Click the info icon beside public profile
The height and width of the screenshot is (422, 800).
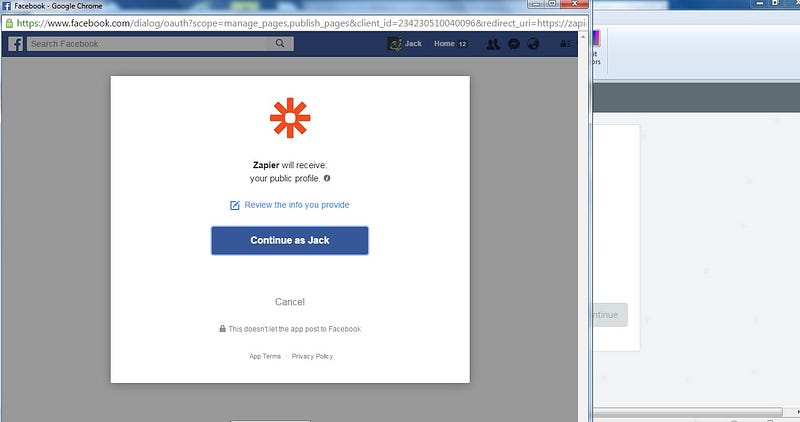click(x=327, y=178)
